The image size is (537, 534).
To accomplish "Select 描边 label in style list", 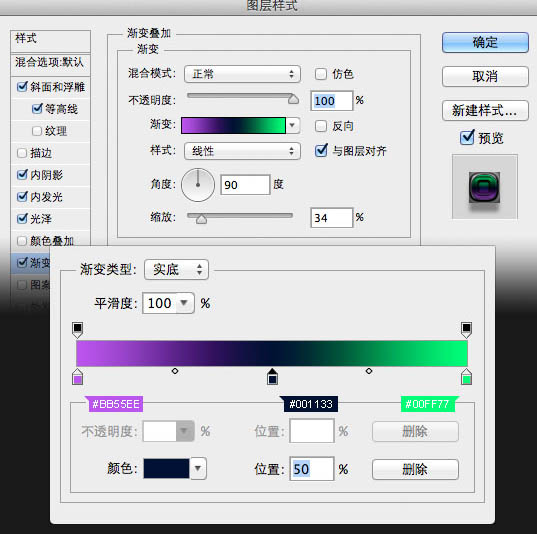I will pos(41,153).
